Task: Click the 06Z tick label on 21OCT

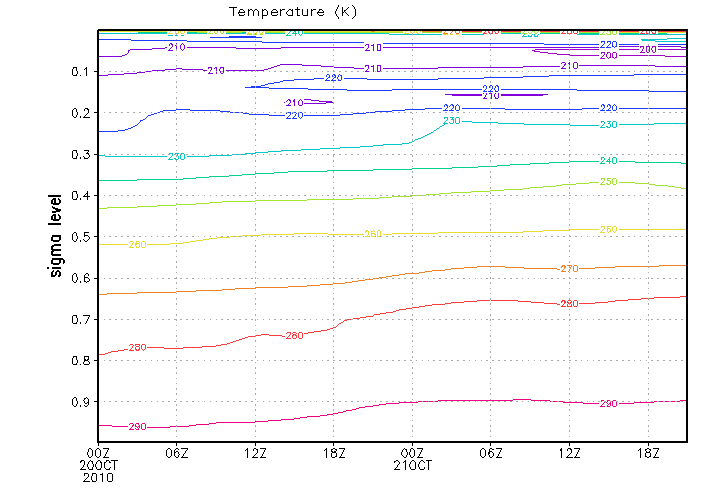Action: tap(491, 454)
